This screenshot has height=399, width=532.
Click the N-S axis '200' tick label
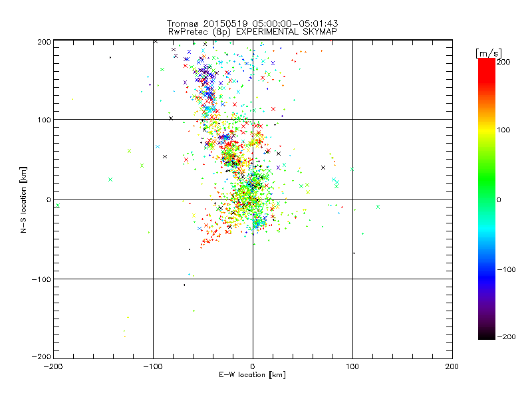44,42
